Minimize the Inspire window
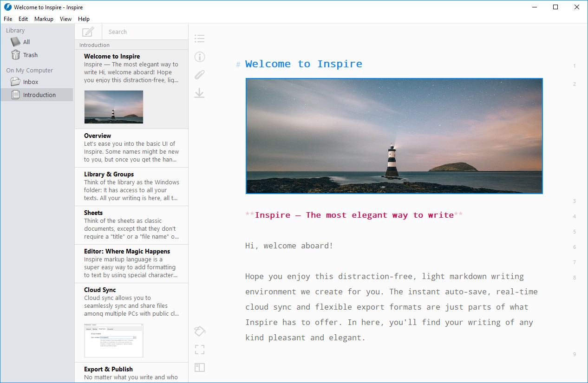 tap(534, 7)
